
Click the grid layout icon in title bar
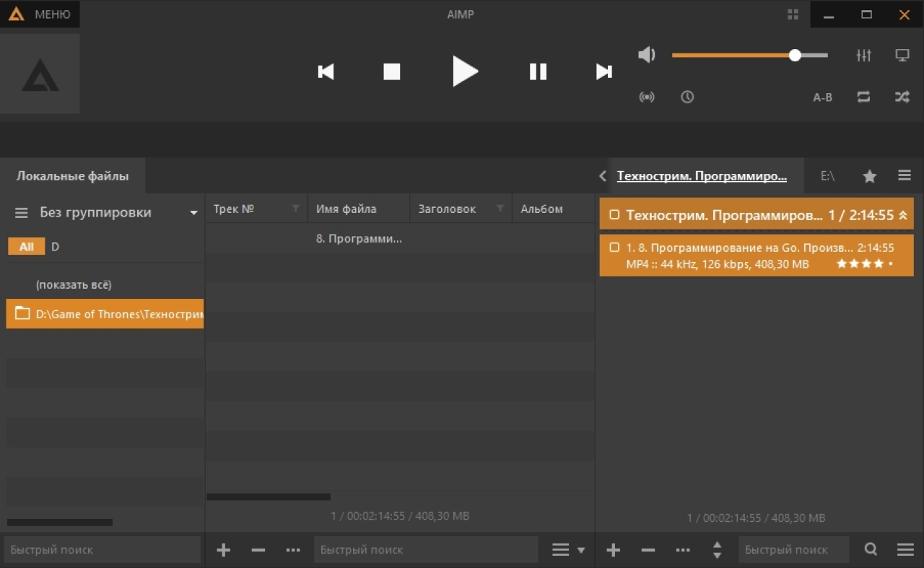(793, 14)
